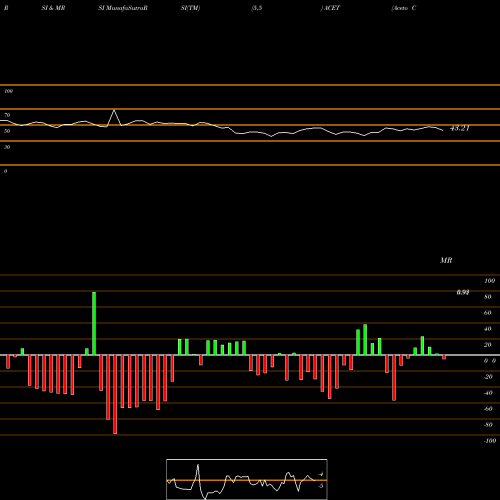The image size is (500, 500).
Task: Click the '(Aceto C' company name text
Action: click(x=404, y=8)
